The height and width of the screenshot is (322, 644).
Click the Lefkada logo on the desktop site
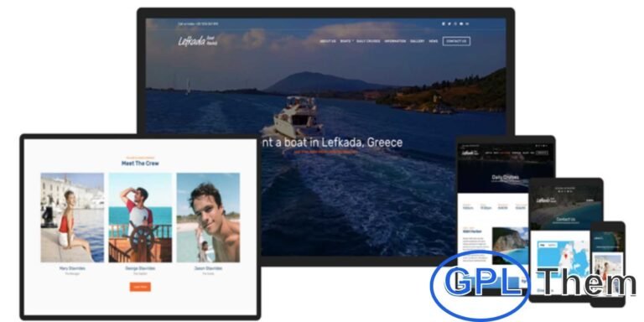[198, 41]
